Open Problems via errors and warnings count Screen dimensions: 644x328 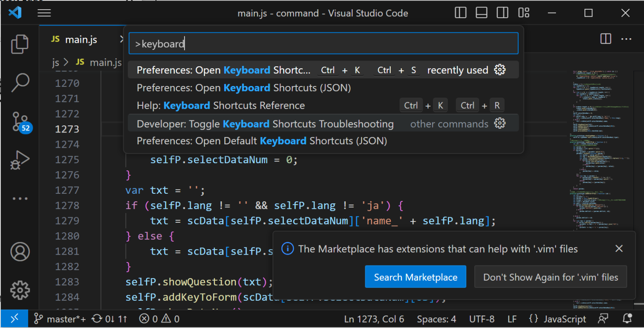pos(159,319)
